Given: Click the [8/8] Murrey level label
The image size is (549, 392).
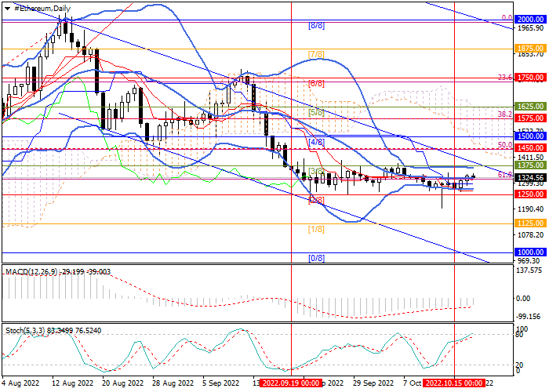Looking at the screenshot, I should (x=316, y=25).
